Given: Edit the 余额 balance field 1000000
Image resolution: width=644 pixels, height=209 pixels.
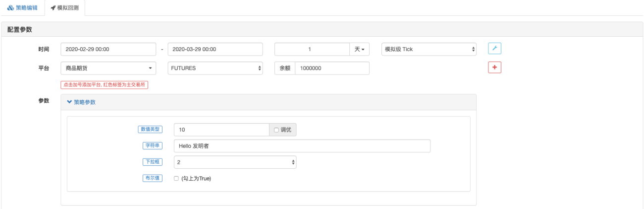Looking at the screenshot, I should pyautogui.click(x=332, y=68).
